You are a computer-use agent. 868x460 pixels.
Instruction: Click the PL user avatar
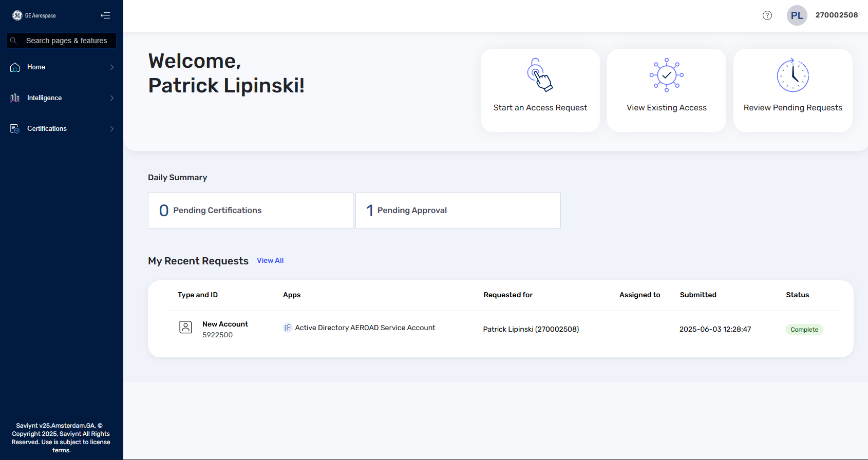point(797,15)
